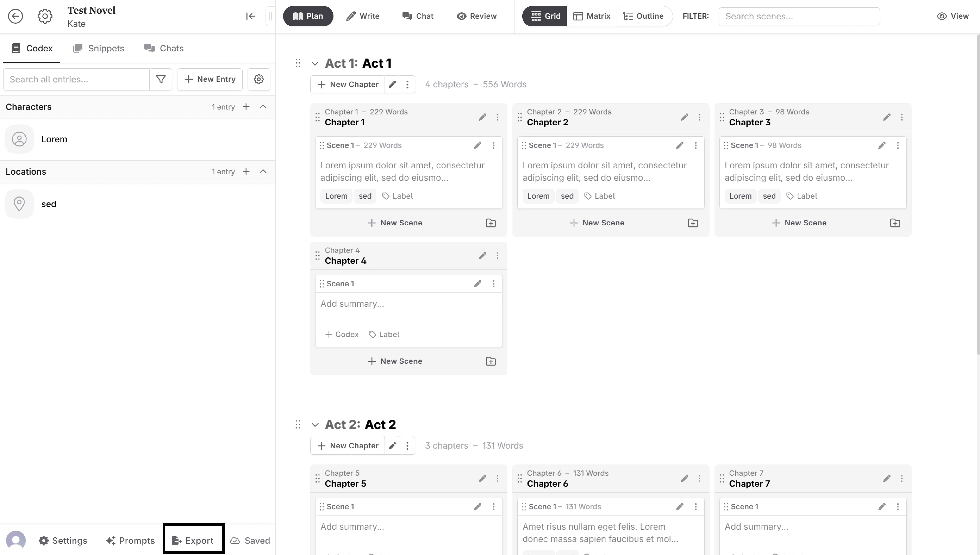Click the back arrow icon
The image size is (980, 555).
(16, 16)
